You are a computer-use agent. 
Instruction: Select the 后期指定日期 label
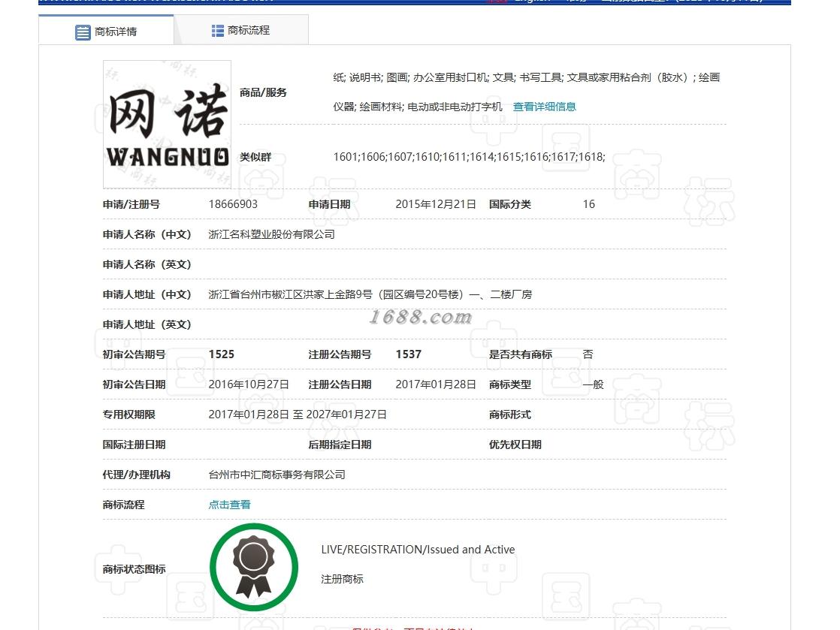340,445
